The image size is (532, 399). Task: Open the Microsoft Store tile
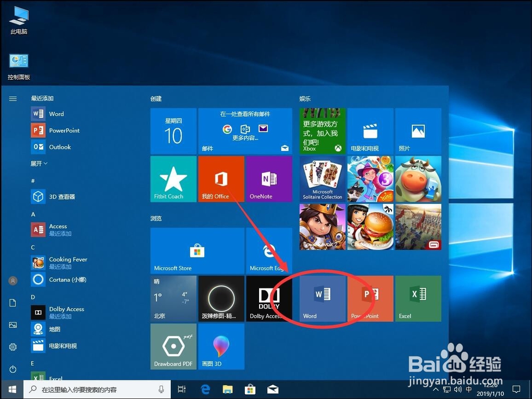click(197, 251)
